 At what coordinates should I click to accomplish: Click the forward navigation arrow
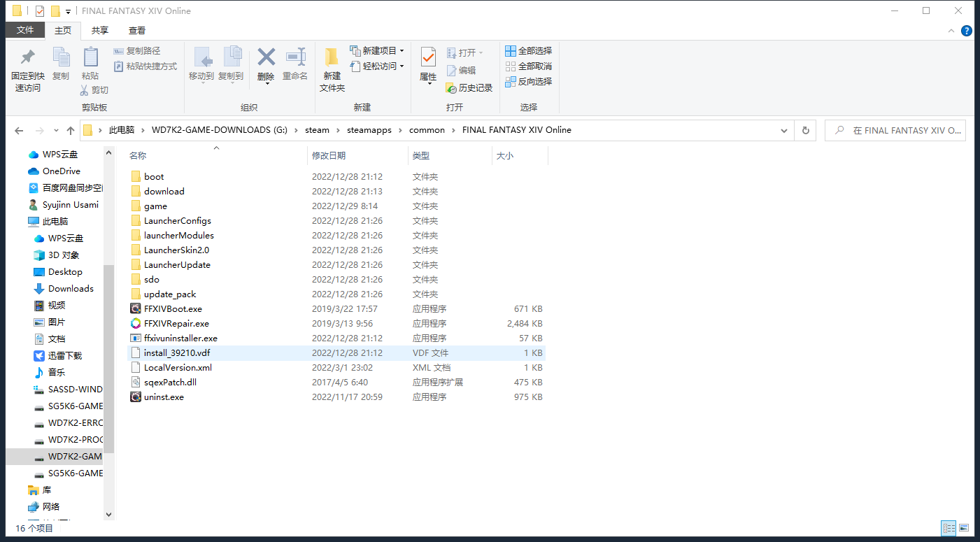[39, 130]
